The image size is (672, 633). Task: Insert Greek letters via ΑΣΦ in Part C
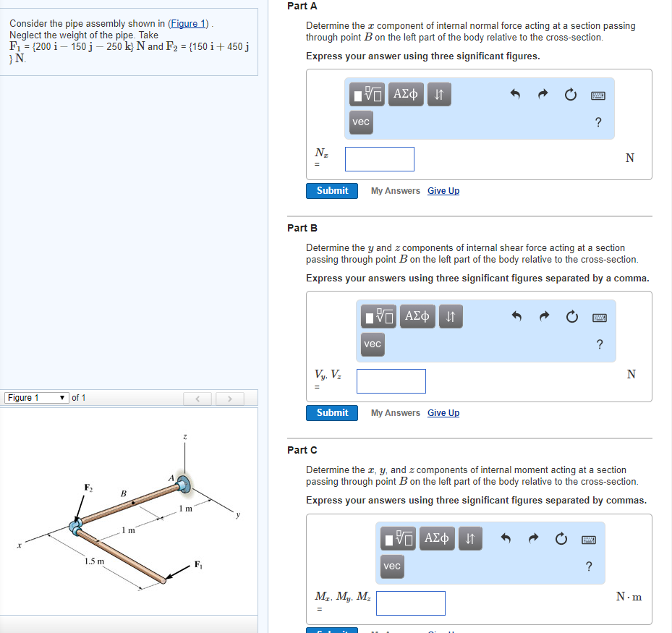[x=437, y=538]
